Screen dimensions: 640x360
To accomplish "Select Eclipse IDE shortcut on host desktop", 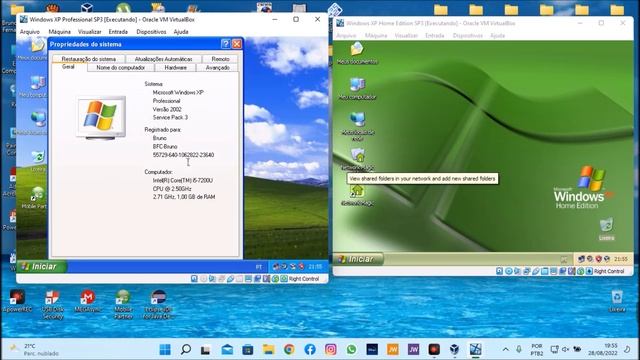I will point(158,304).
